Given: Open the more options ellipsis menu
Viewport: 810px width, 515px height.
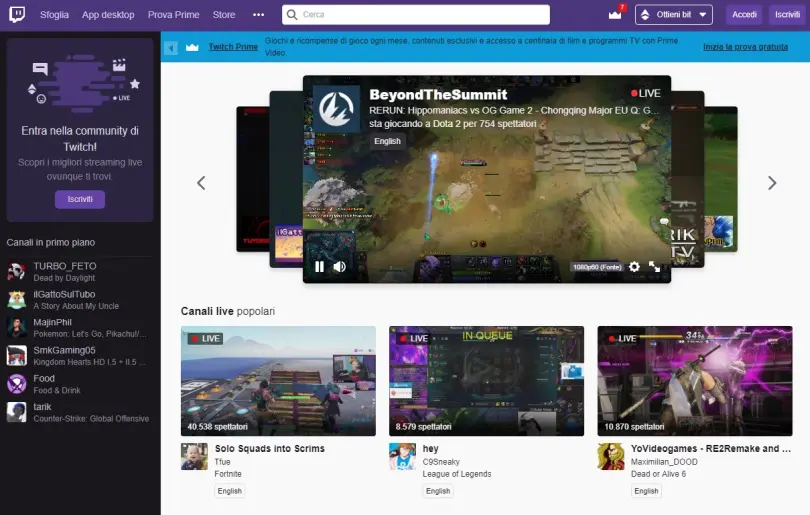Looking at the screenshot, I should [258, 14].
